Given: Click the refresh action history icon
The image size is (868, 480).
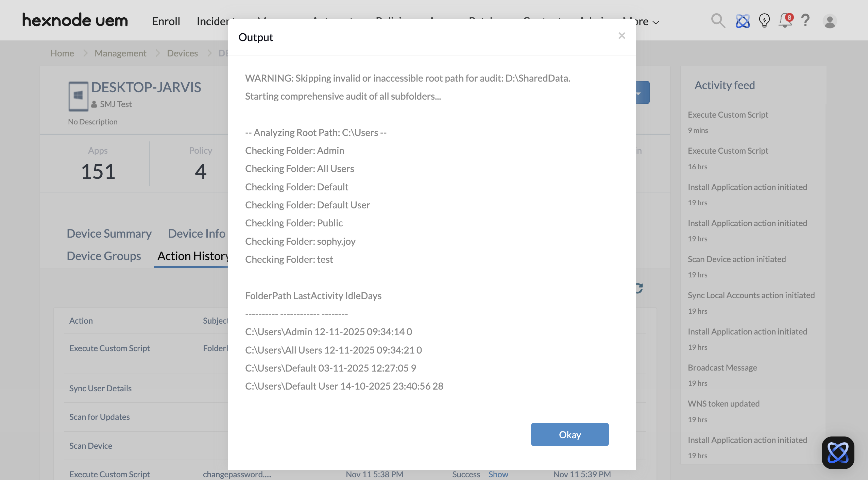Looking at the screenshot, I should 639,288.
